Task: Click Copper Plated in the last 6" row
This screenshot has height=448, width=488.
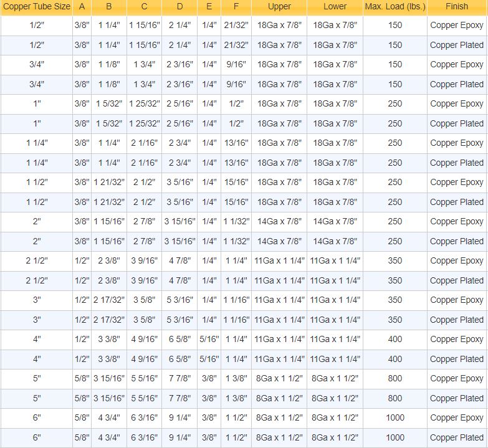Action: pos(457,437)
